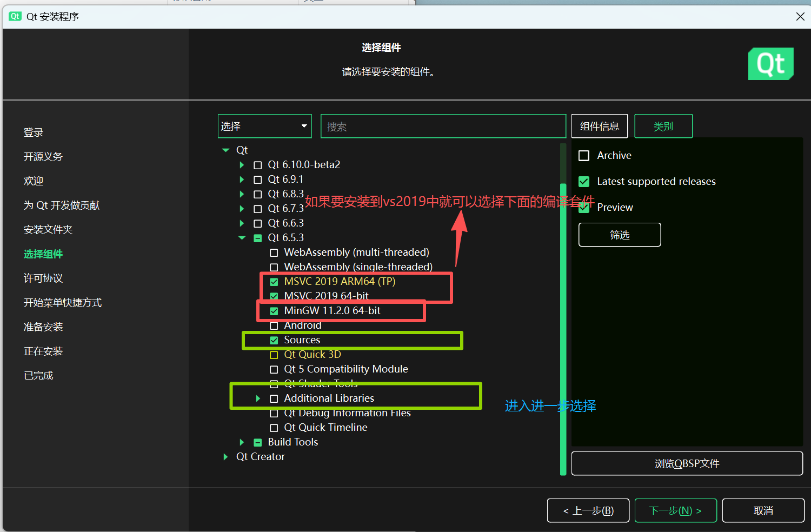Viewport: 811px width, 532px height.
Task: Go back with 上一步(B)
Action: tap(588, 510)
